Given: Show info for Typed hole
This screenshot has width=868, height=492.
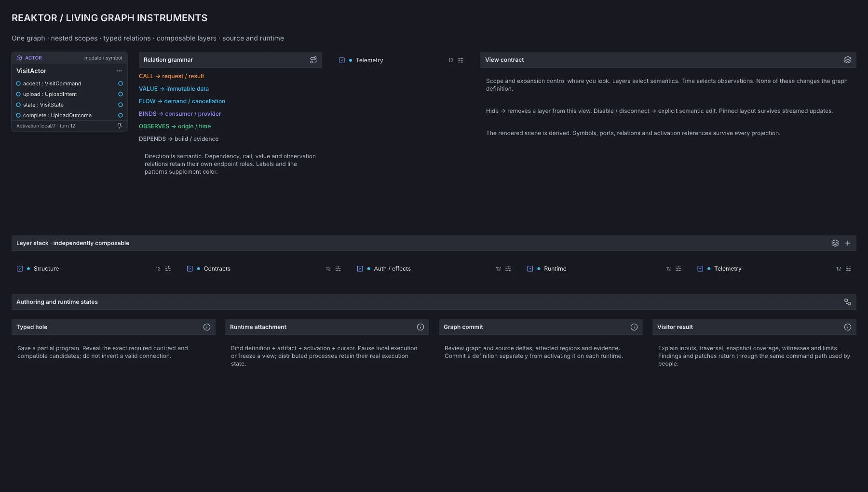Looking at the screenshot, I should [207, 327].
